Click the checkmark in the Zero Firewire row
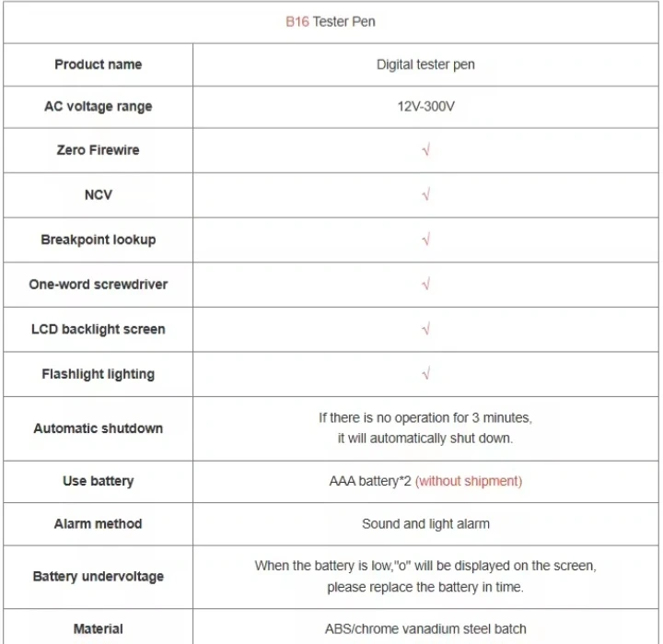The width and height of the screenshot is (663, 644). pos(425,150)
